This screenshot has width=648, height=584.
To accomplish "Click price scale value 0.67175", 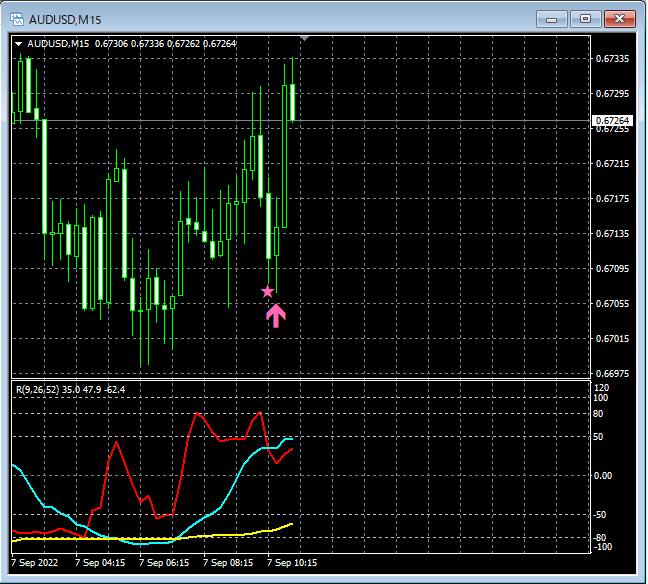I will [612, 199].
